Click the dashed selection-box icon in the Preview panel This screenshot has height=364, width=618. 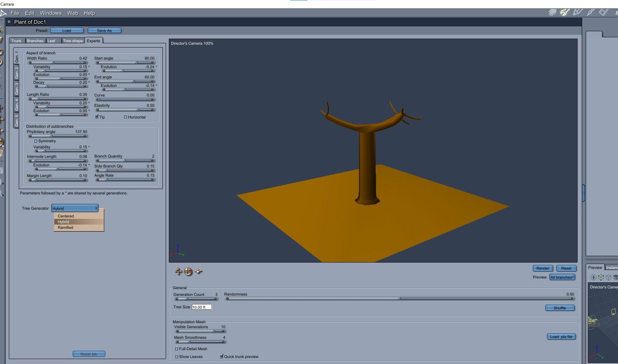pyautogui.click(x=601, y=277)
